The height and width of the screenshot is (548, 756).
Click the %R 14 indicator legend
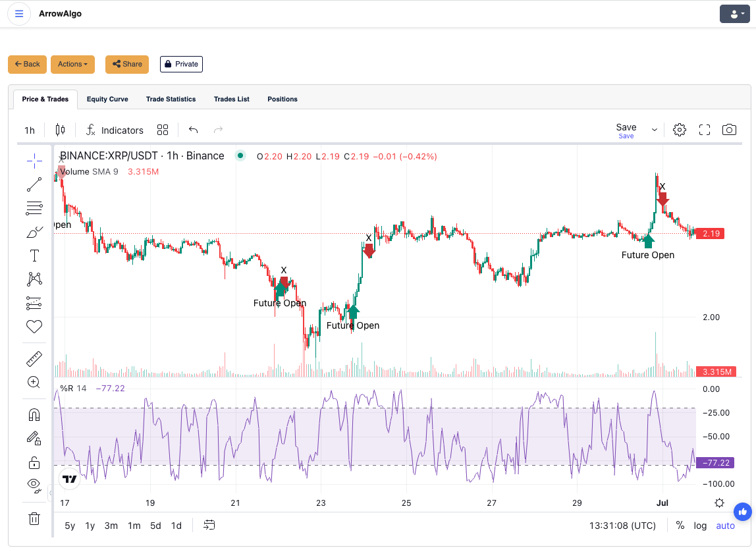coord(73,389)
